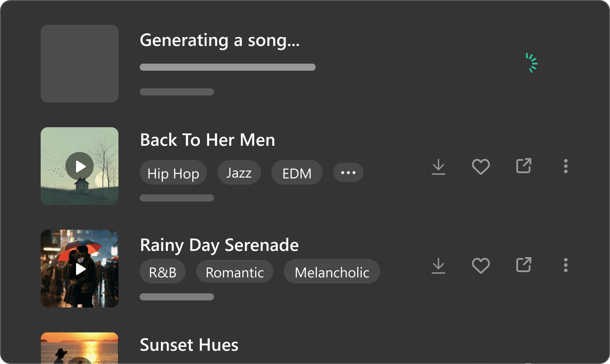Download the Back To Her Men song

coord(438,167)
